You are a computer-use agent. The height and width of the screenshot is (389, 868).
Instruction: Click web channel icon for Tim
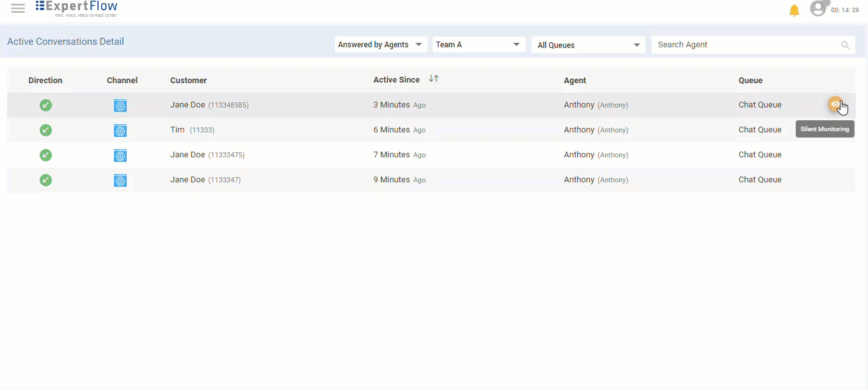click(120, 131)
